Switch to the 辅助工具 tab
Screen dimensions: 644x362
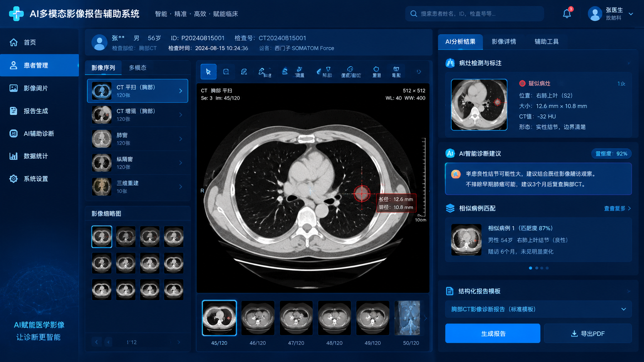[x=547, y=42]
